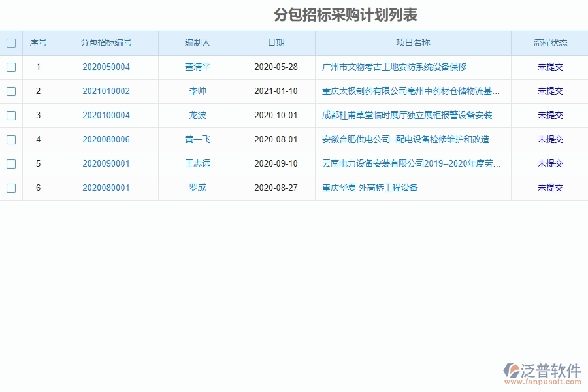Check the checkbox on the last row
This screenshot has width=588, height=392.
tap(10, 188)
